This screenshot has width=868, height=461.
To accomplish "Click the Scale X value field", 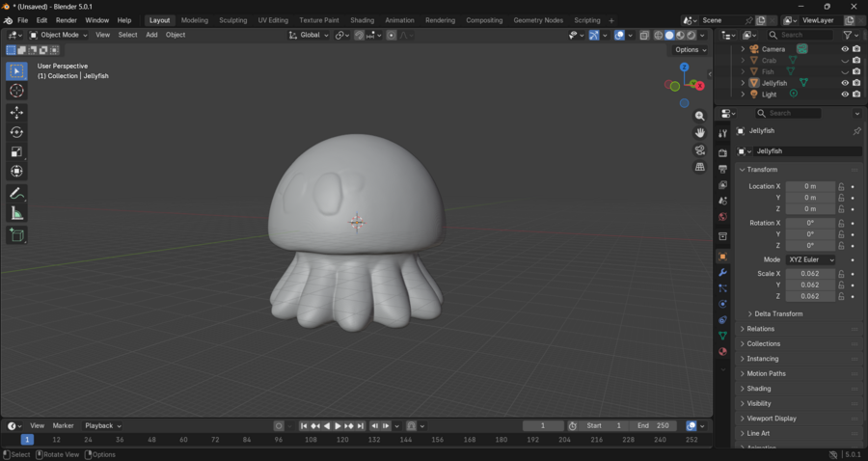I will tap(810, 274).
